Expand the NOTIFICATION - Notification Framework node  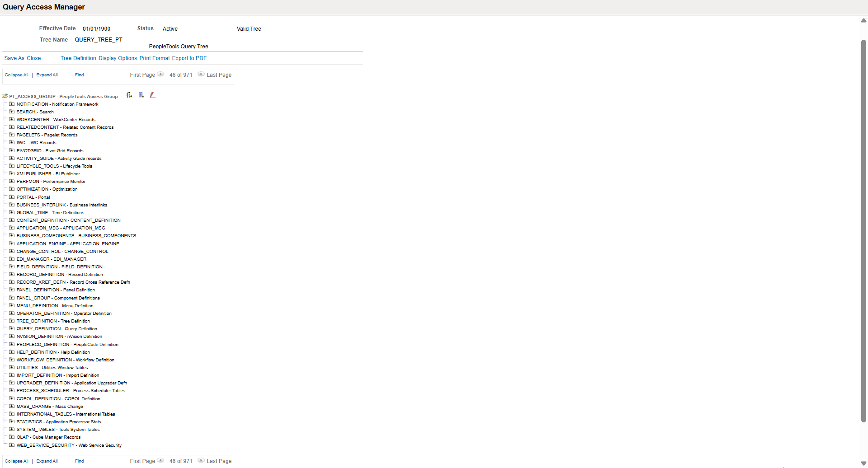click(x=11, y=103)
